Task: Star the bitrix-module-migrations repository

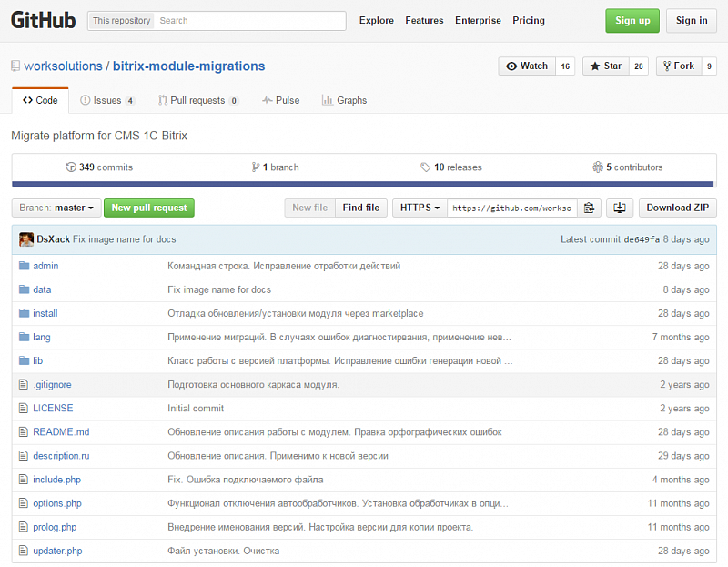Action: 606,66
